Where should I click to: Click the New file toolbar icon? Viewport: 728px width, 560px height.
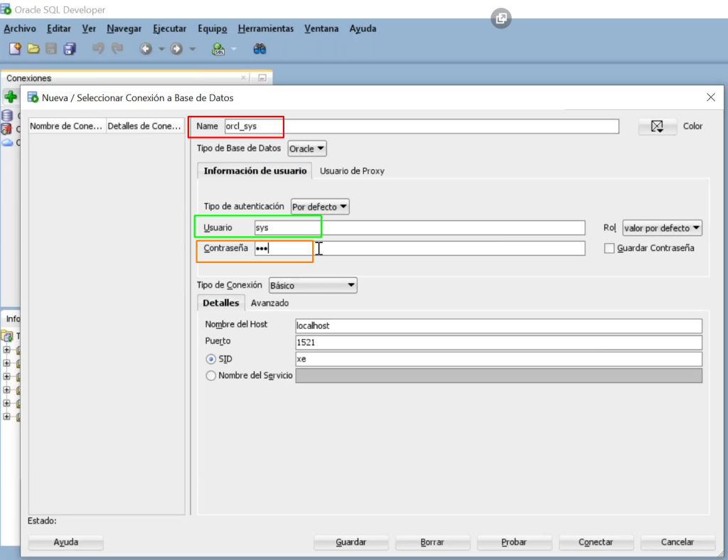pos(15,49)
